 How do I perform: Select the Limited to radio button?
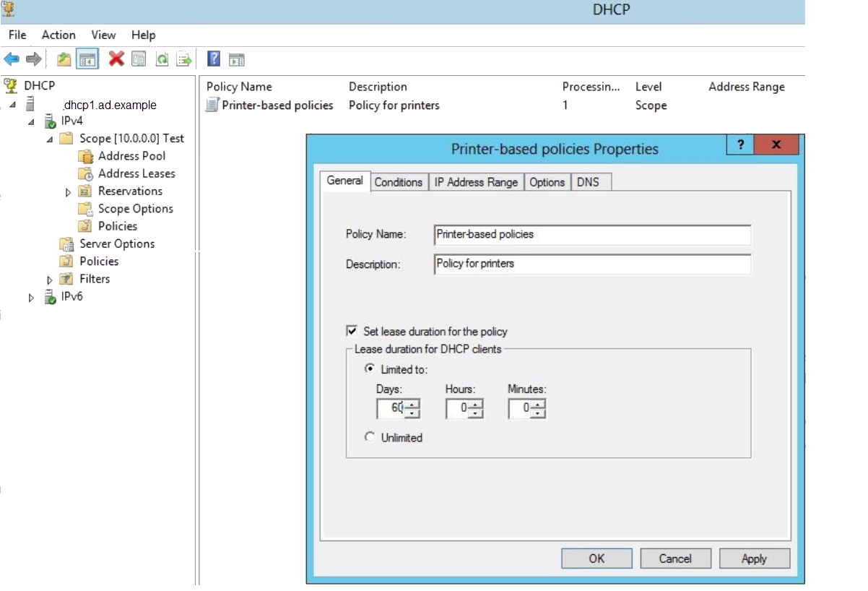370,368
